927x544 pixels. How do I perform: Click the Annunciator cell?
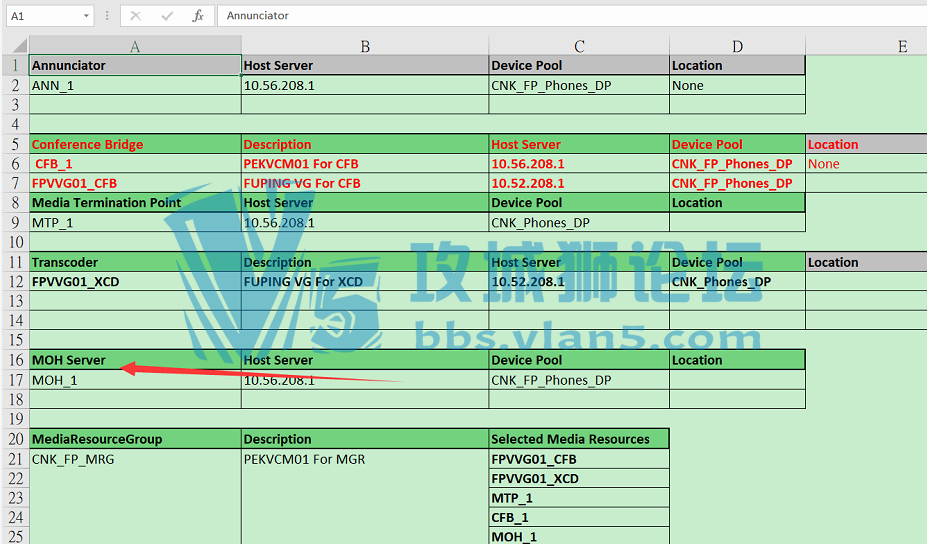(135, 66)
